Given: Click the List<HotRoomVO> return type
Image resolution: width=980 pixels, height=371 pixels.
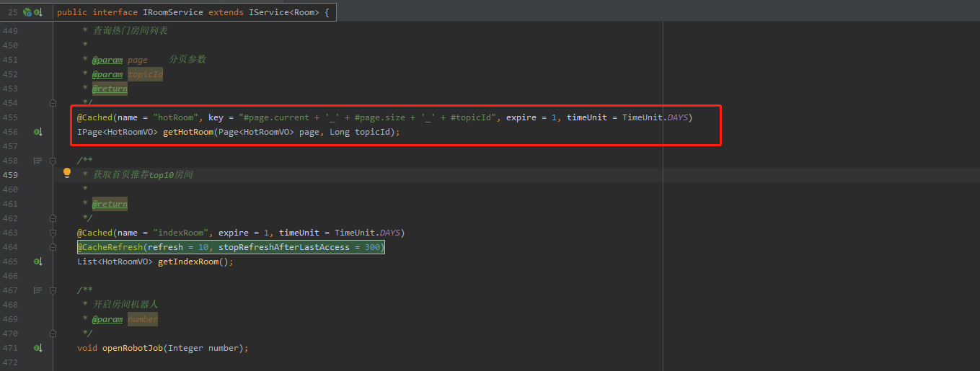Looking at the screenshot, I should point(115,262).
